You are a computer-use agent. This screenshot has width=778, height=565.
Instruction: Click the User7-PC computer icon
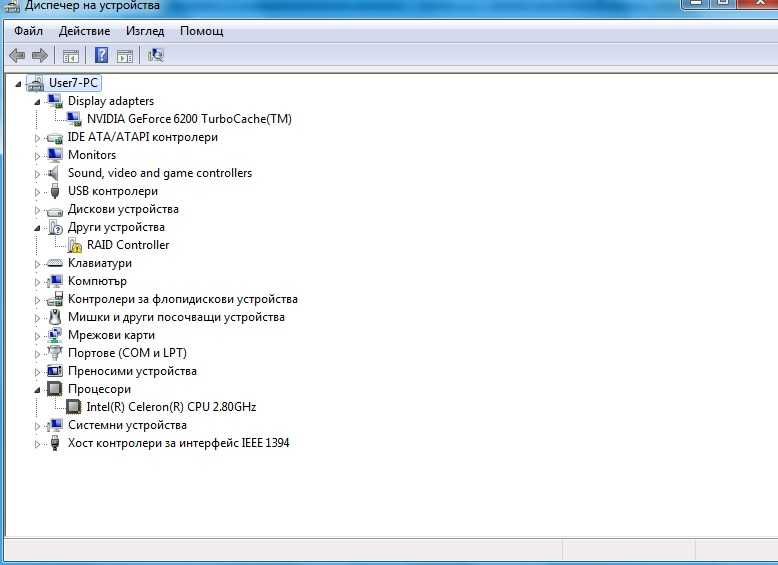coord(35,83)
